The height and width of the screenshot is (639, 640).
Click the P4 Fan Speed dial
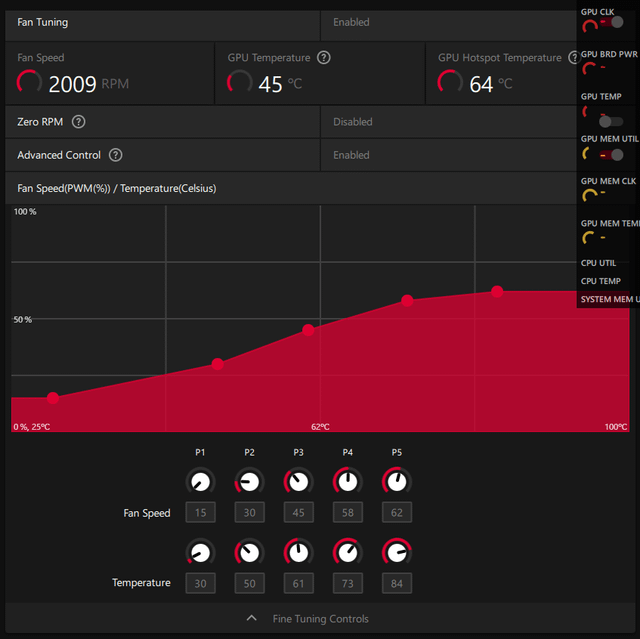(x=348, y=482)
